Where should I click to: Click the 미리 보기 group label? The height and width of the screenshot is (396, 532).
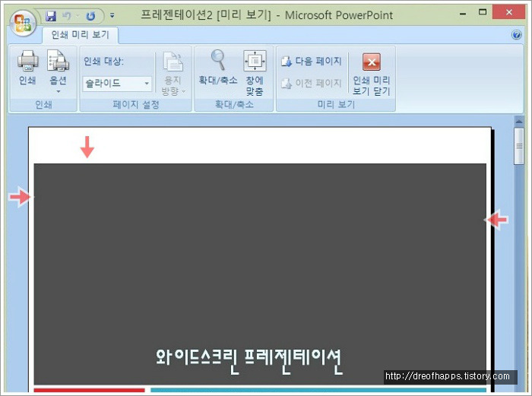point(336,105)
